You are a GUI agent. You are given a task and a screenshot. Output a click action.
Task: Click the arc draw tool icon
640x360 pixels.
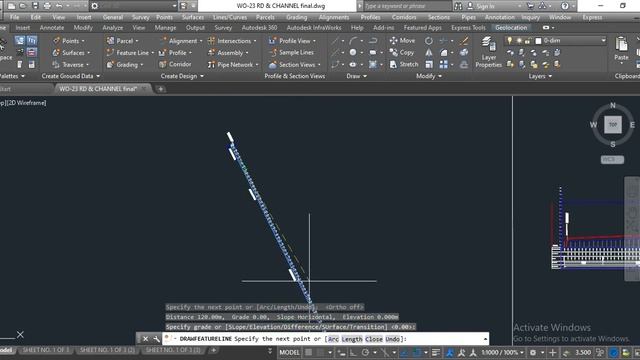353,40
